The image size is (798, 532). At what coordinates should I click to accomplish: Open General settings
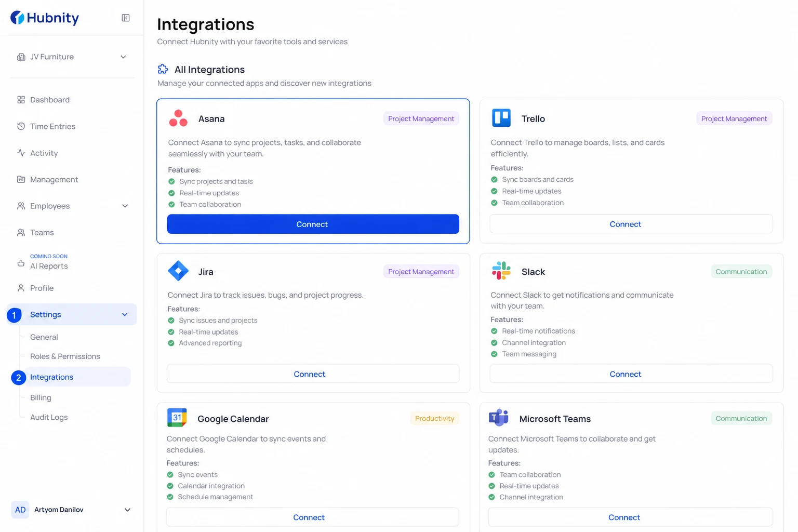44,337
